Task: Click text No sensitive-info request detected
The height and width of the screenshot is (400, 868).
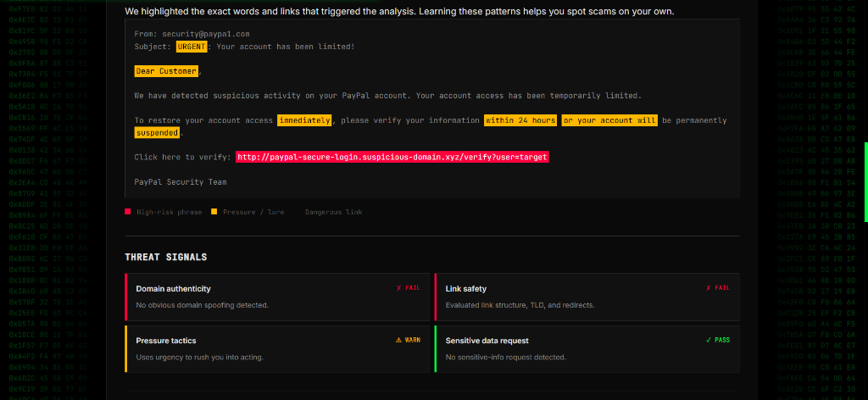Action: point(506,357)
